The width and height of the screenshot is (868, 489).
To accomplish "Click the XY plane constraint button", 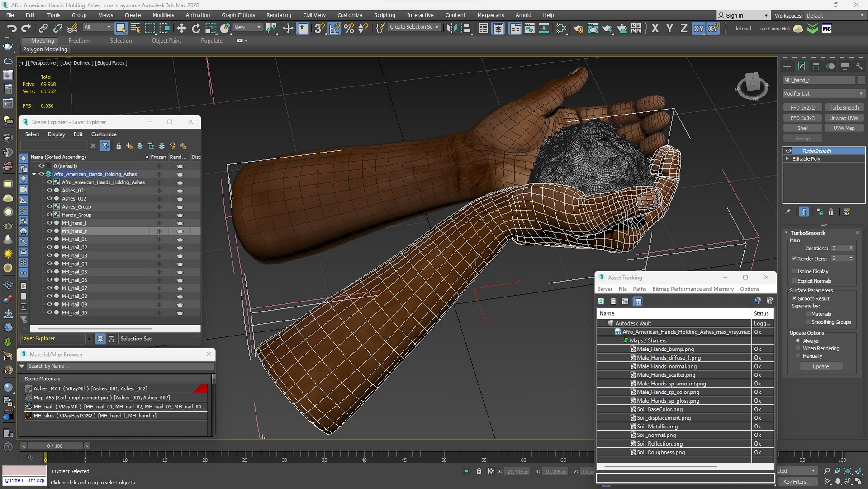I will [698, 28].
